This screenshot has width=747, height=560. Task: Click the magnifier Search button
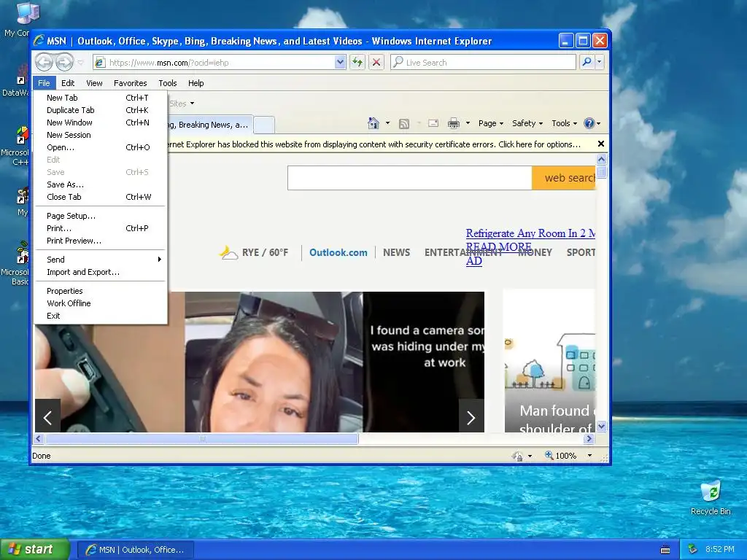(x=587, y=63)
